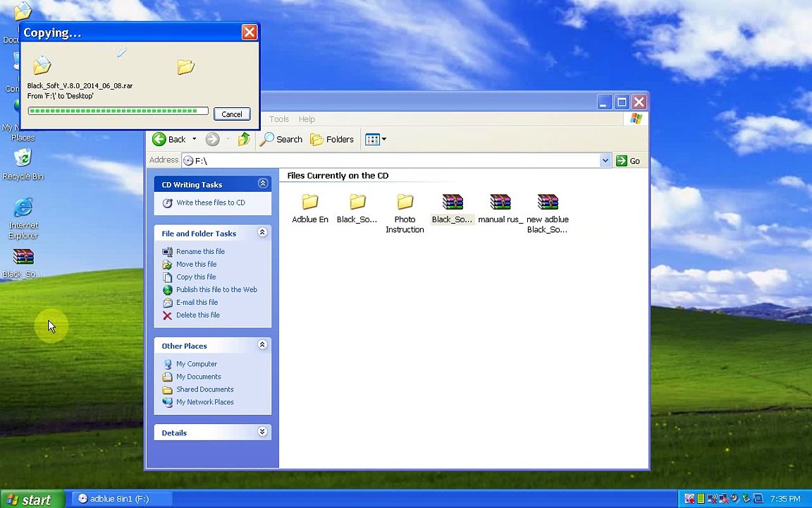Select Internet Explorer desktop icon

(x=23, y=218)
